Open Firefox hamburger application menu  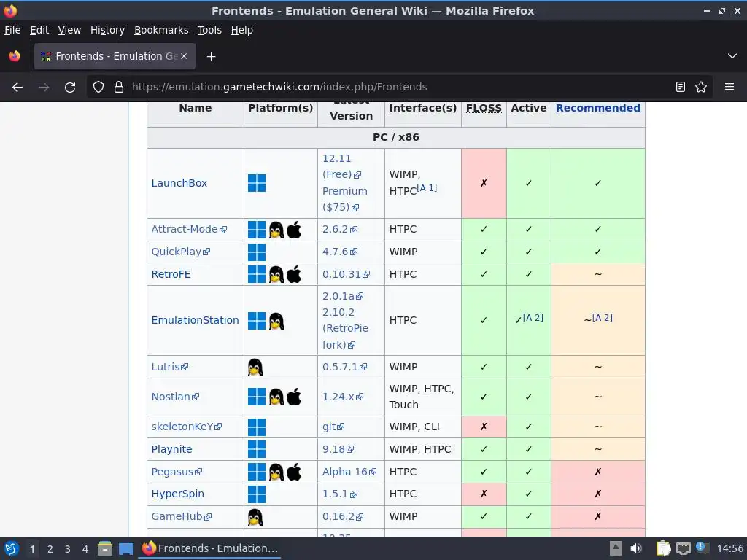point(729,87)
